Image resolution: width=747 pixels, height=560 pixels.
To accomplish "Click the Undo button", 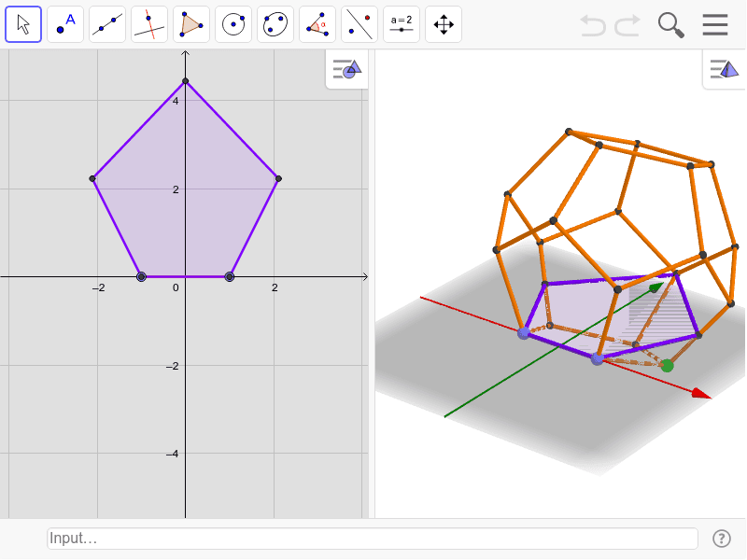I will click(592, 25).
